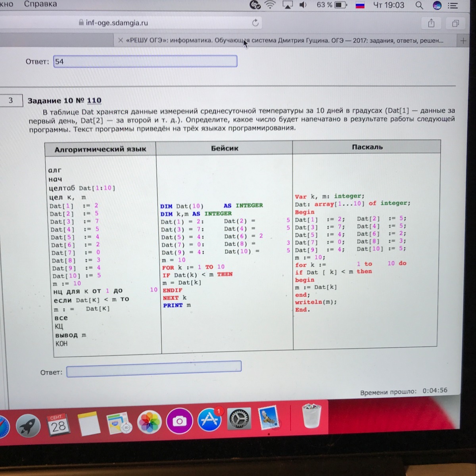
Task: Open Calendar showing 28 in Dock
Action: [58, 425]
